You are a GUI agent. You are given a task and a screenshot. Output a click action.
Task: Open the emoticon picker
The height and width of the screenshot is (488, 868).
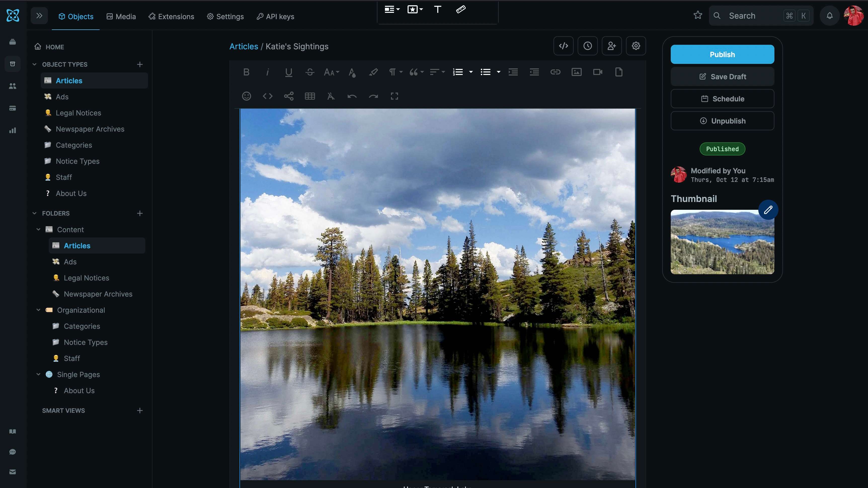[x=246, y=96]
